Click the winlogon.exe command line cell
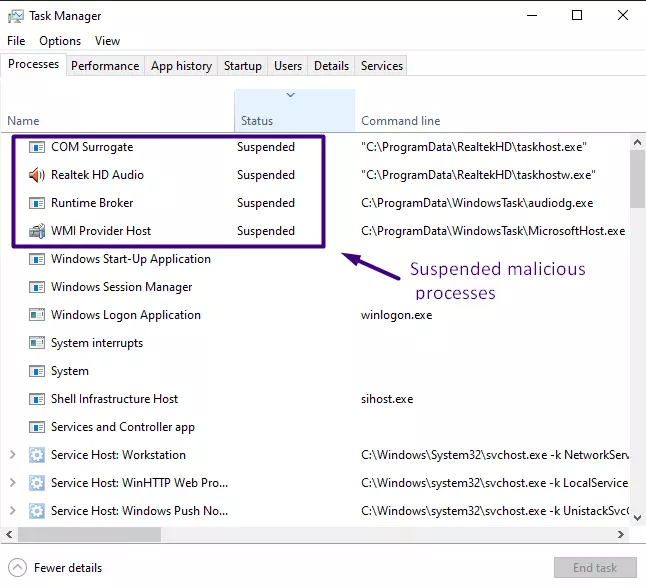Viewport: 646px width, 588px height. [x=397, y=315]
